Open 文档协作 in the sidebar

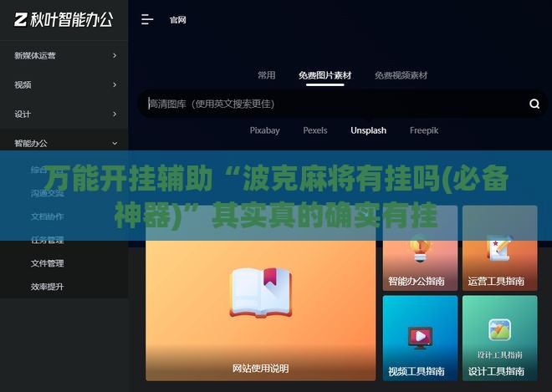47,216
